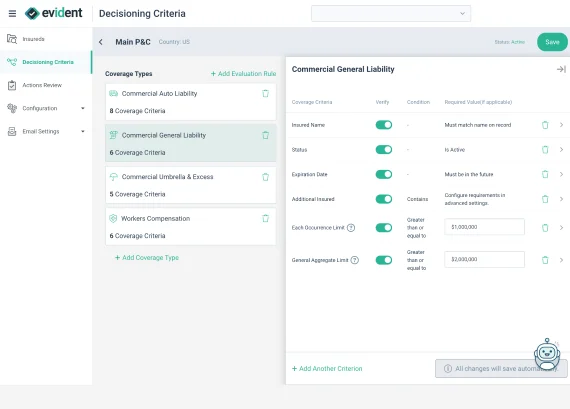Expand Expiration Date criterion details
Image resolution: width=570 pixels, height=409 pixels.
[x=561, y=175]
